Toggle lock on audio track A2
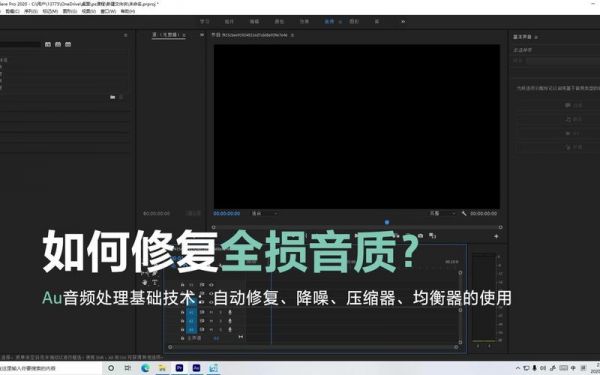 [183, 321]
